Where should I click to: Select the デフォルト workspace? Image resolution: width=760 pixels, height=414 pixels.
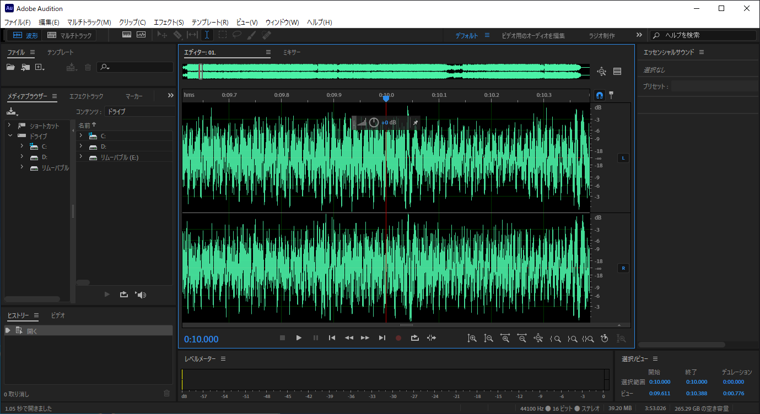click(x=466, y=35)
